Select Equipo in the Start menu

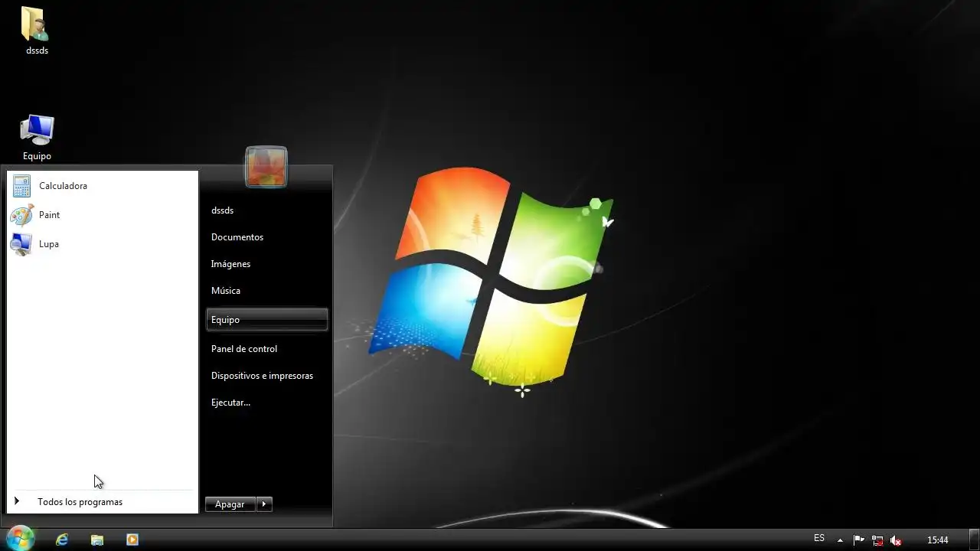tap(267, 320)
